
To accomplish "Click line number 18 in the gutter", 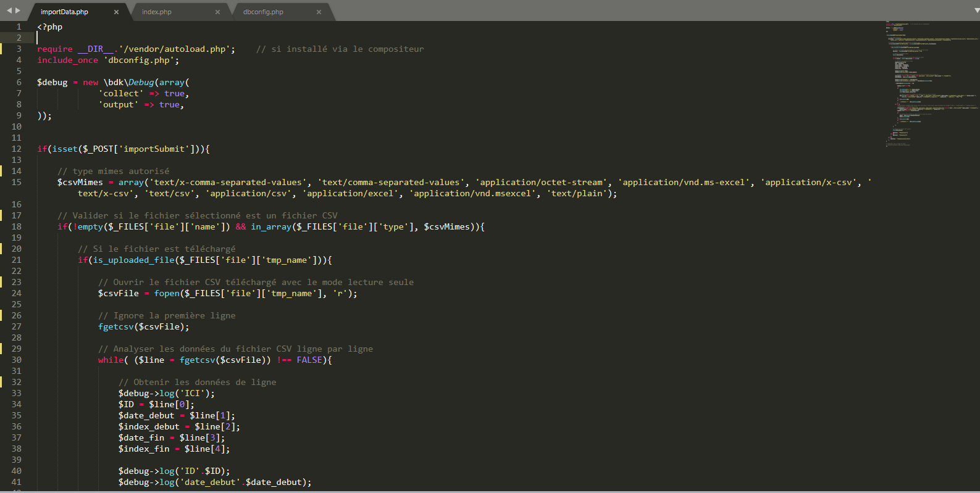I will click(x=16, y=226).
